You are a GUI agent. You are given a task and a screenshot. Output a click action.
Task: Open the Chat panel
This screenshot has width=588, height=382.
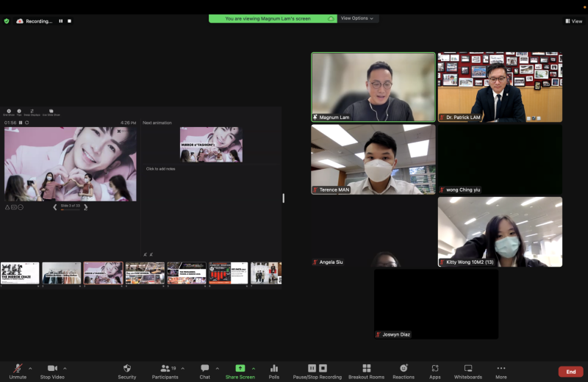205,372
